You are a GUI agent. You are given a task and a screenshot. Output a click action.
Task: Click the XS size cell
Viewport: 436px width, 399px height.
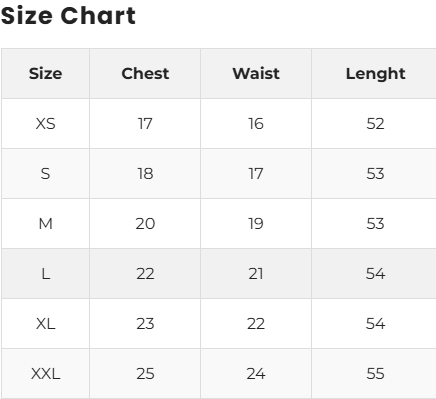pyautogui.click(x=45, y=124)
